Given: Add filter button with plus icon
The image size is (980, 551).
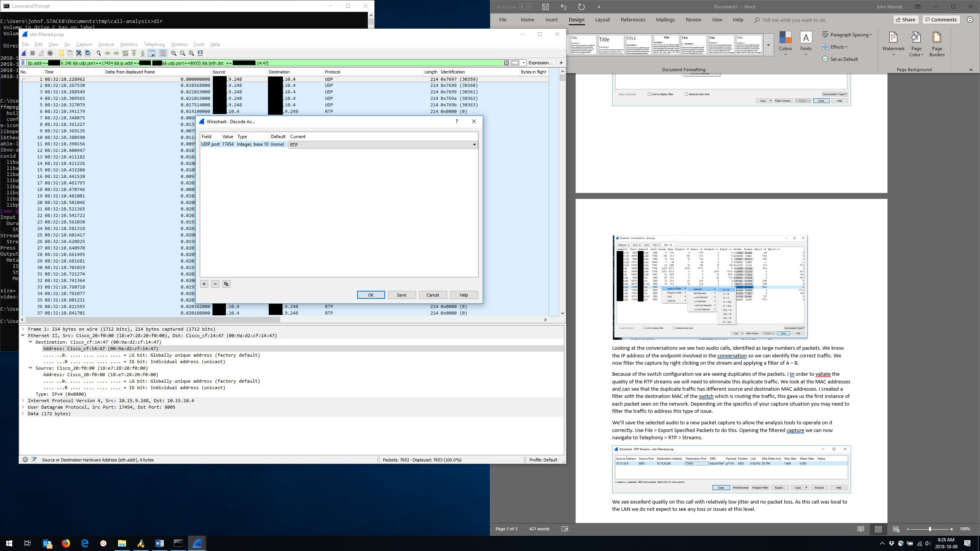Looking at the screenshot, I should (561, 63).
